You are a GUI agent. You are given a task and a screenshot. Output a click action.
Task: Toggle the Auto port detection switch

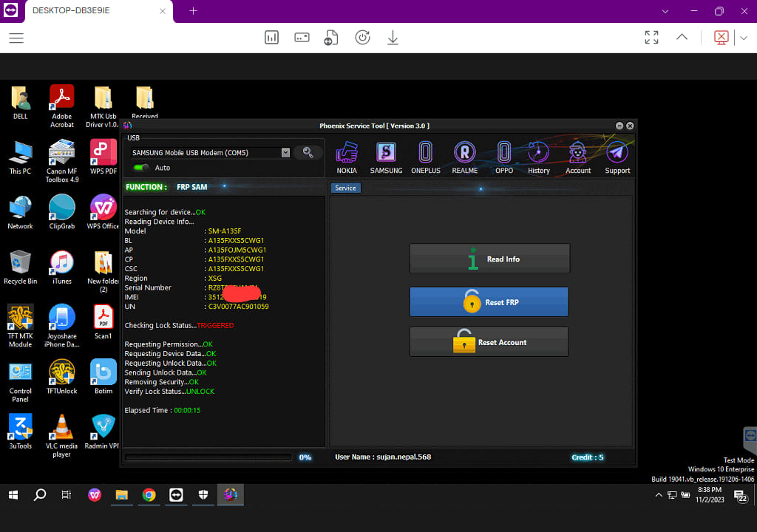pyautogui.click(x=141, y=168)
